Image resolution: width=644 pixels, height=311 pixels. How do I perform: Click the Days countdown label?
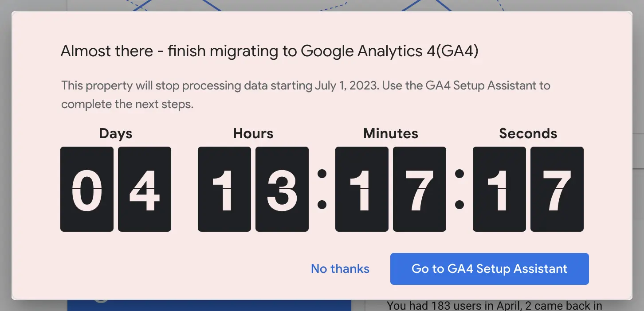[116, 133]
